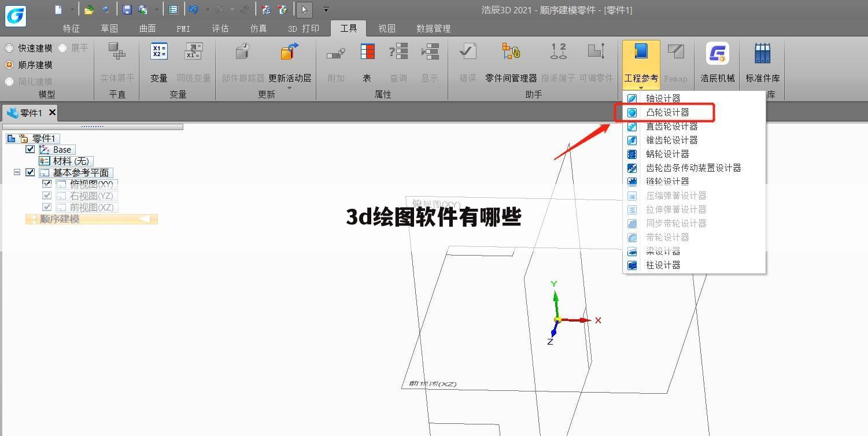The image size is (868, 436).
Task: Click the select cursor tool
Action: point(304,9)
